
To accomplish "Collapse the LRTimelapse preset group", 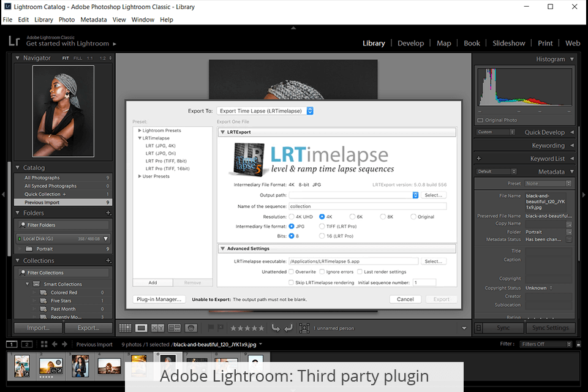I will click(x=140, y=138).
